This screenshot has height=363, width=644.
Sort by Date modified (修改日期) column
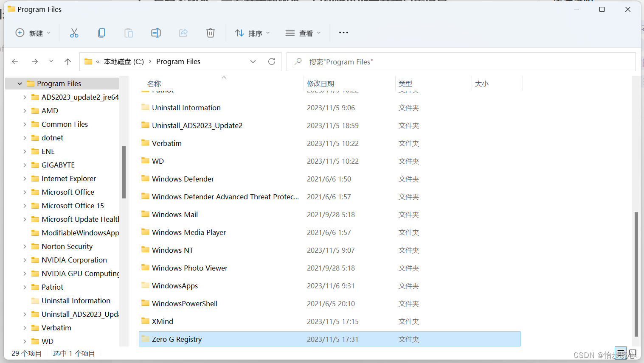click(x=321, y=84)
